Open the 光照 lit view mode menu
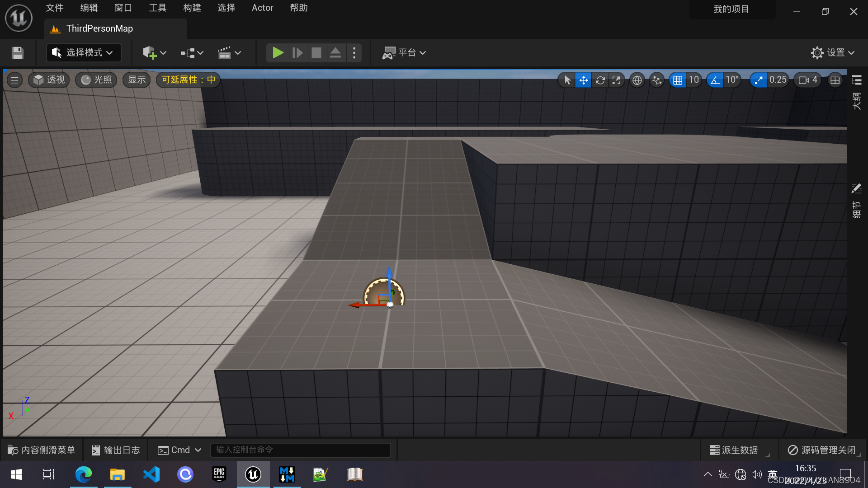 (96, 80)
